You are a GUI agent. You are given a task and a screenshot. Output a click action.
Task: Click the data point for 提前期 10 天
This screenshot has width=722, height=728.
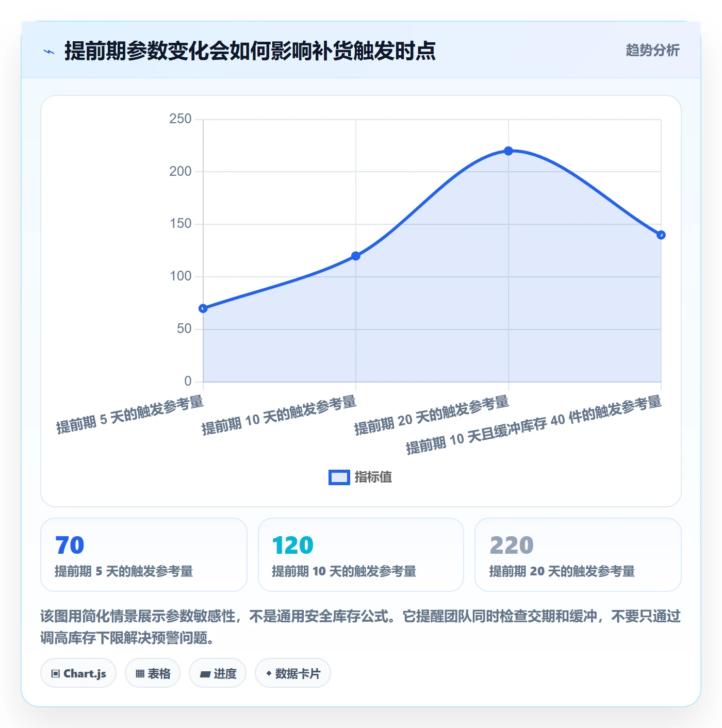coord(356,256)
